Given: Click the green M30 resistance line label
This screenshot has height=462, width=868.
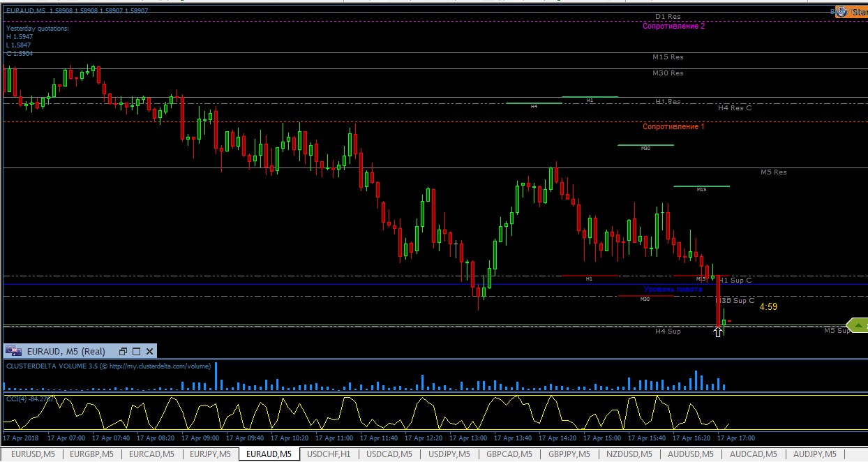Looking at the screenshot, I should point(645,149).
